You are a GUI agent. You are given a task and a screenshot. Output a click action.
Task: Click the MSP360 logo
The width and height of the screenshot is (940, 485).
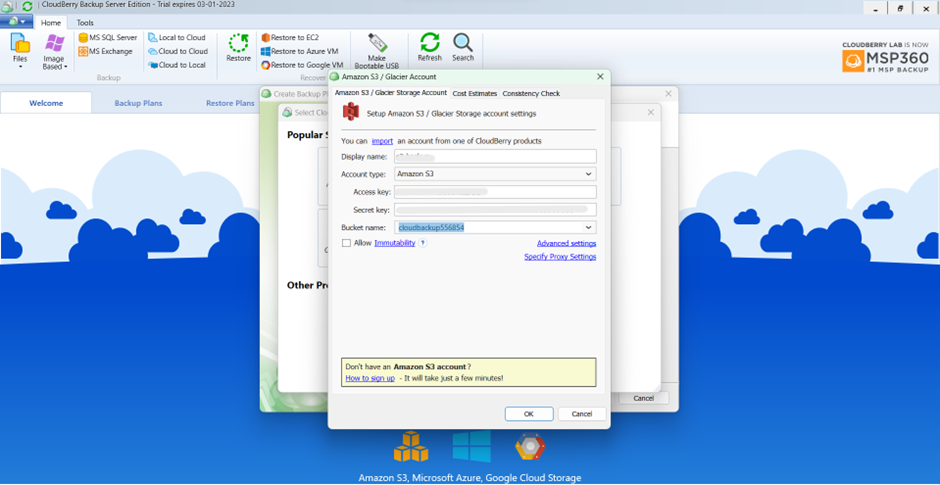[x=885, y=57]
